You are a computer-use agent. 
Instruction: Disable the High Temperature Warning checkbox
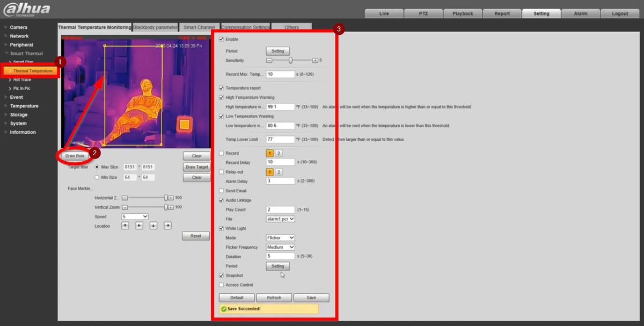coord(222,97)
